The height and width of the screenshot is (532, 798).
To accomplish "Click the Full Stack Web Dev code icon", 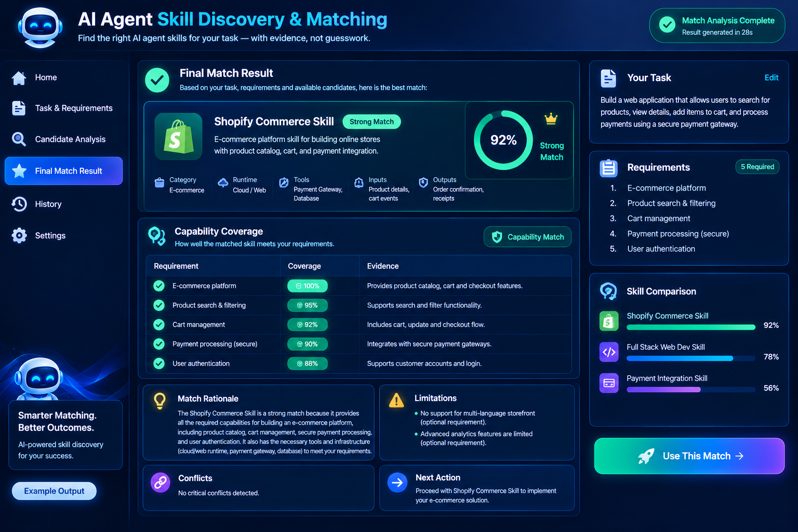I will [x=609, y=352].
